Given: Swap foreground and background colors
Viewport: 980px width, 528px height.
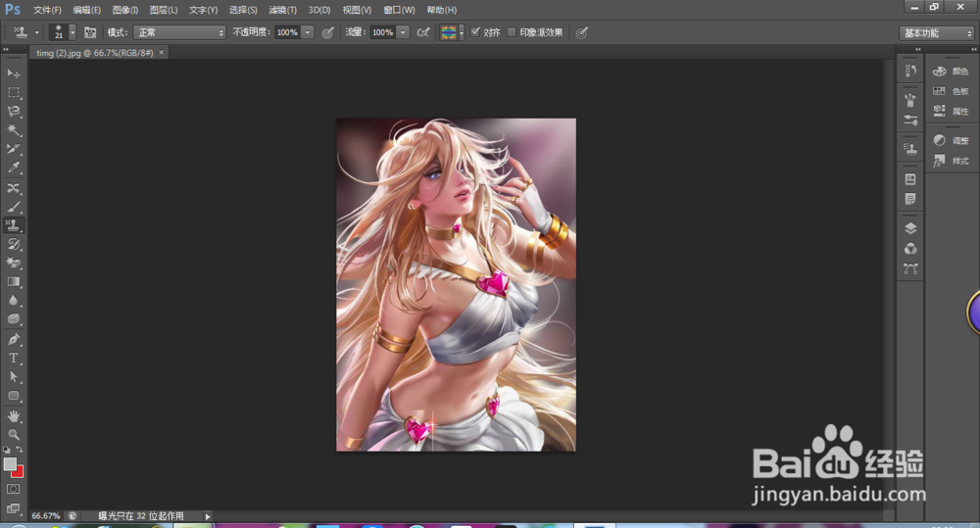Looking at the screenshot, I should (x=20, y=450).
